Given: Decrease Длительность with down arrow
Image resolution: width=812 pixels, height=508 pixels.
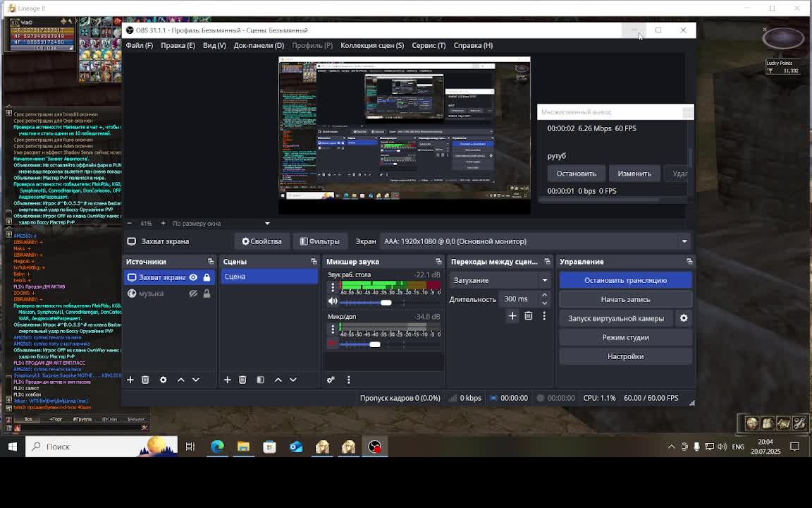Looking at the screenshot, I should (544, 303).
